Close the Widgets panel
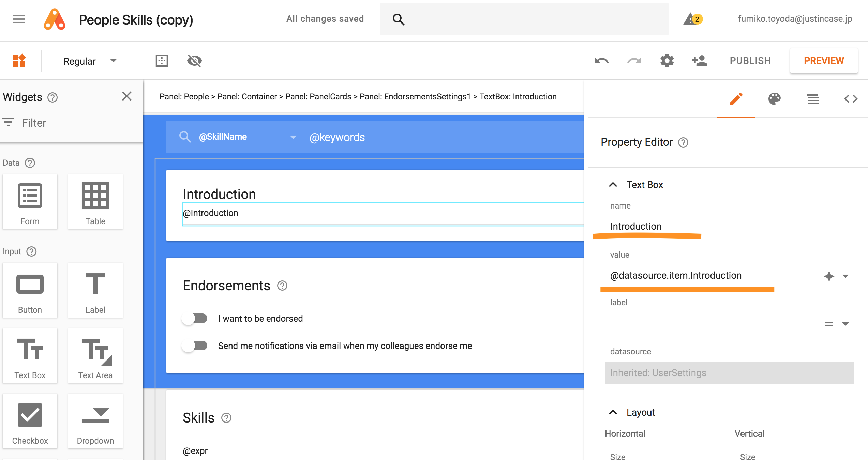The height and width of the screenshot is (460, 868). pyautogui.click(x=127, y=96)
